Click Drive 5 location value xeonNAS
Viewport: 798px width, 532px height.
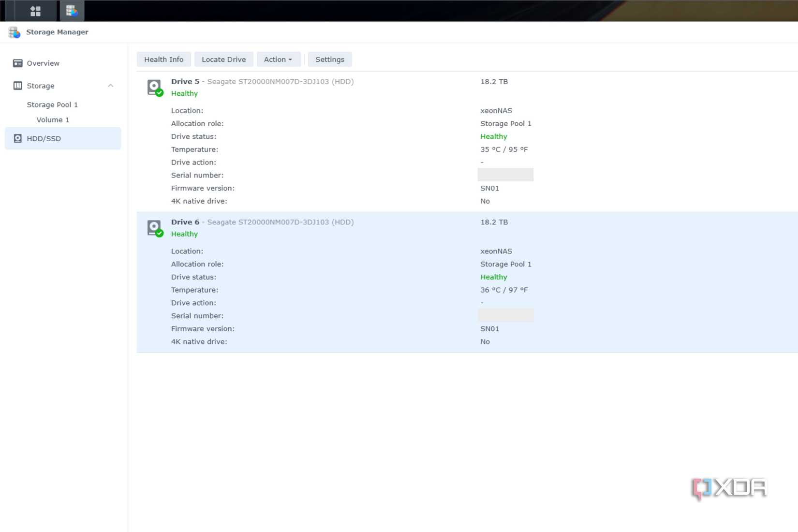pos(496,111)
